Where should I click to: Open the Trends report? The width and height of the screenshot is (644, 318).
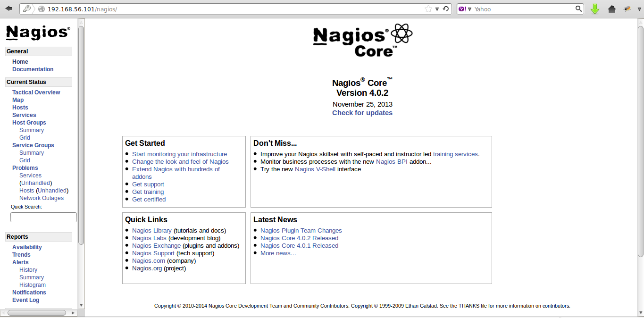click(x=21, y=255)
